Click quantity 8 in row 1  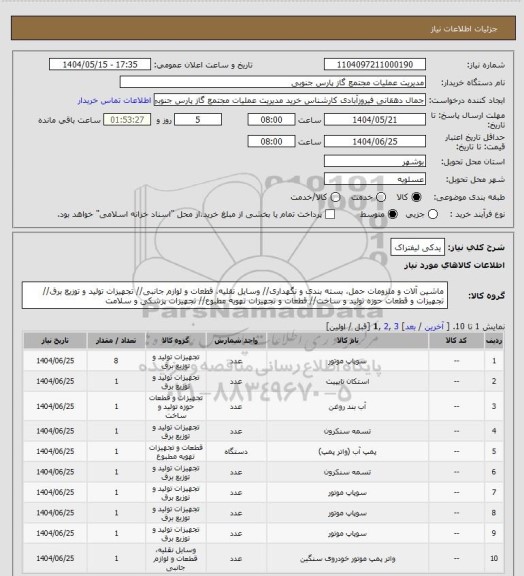point(116,361)
